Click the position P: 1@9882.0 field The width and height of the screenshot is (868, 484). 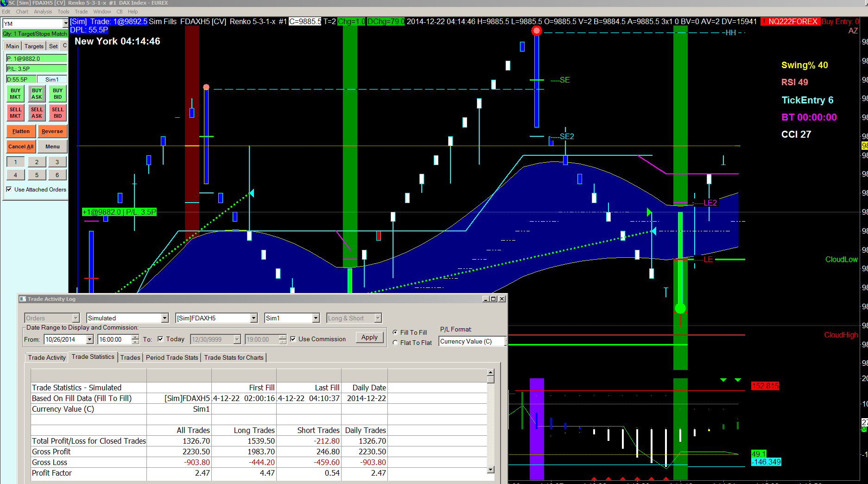point(37,58)
